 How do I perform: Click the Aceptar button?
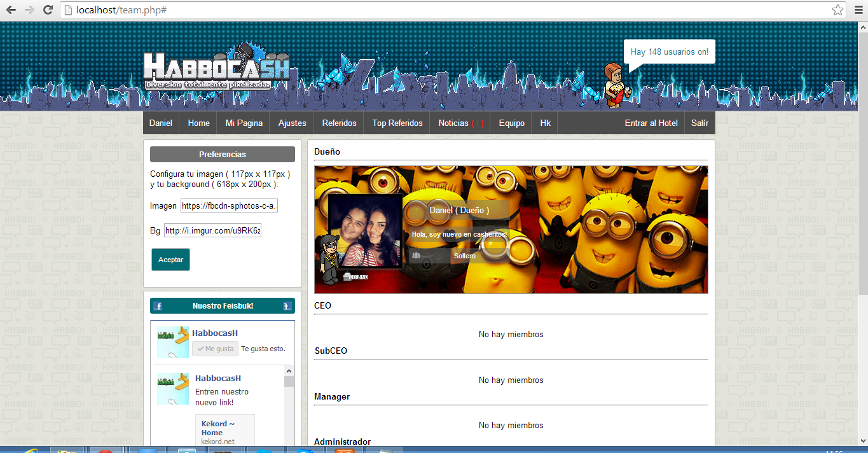(170, 260)
